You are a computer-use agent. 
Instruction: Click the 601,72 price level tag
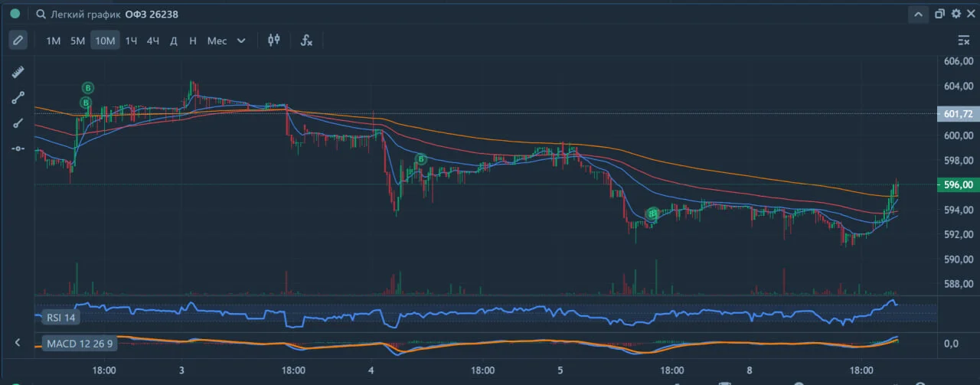pyautogui.click(x=958, y=114)
